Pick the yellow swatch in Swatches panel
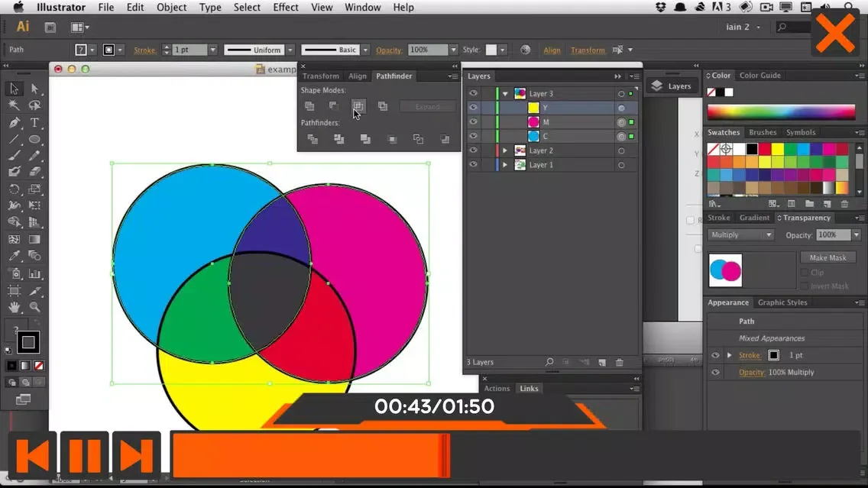 point(777,149)
